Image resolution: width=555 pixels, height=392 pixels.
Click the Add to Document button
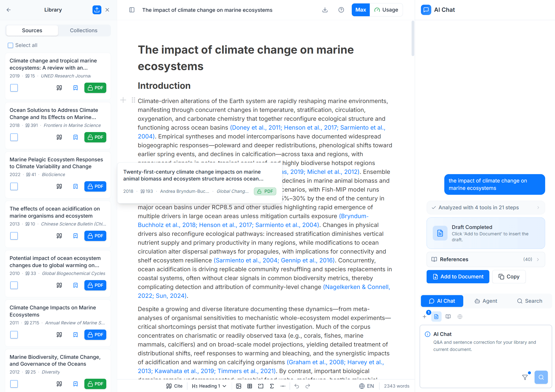click(x=458, y=277)
